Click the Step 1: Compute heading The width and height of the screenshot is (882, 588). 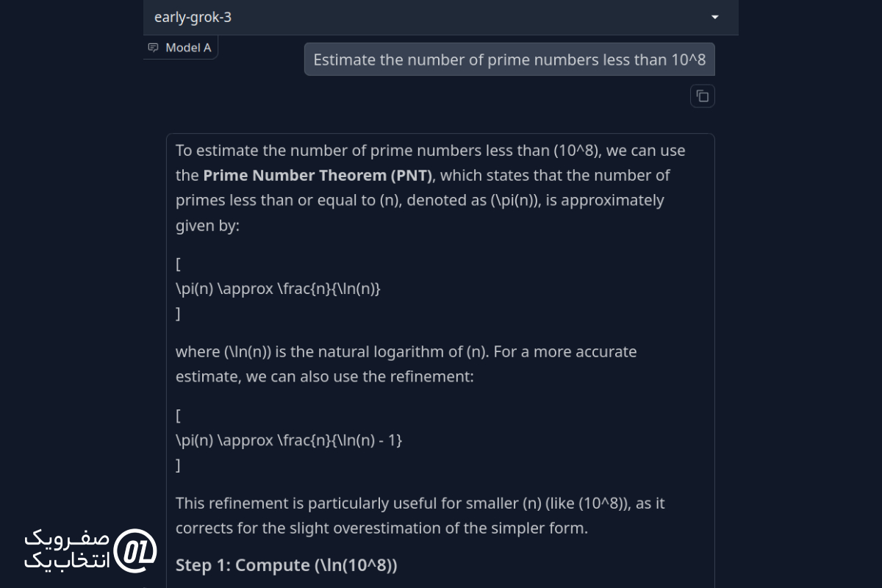[287, 565]
